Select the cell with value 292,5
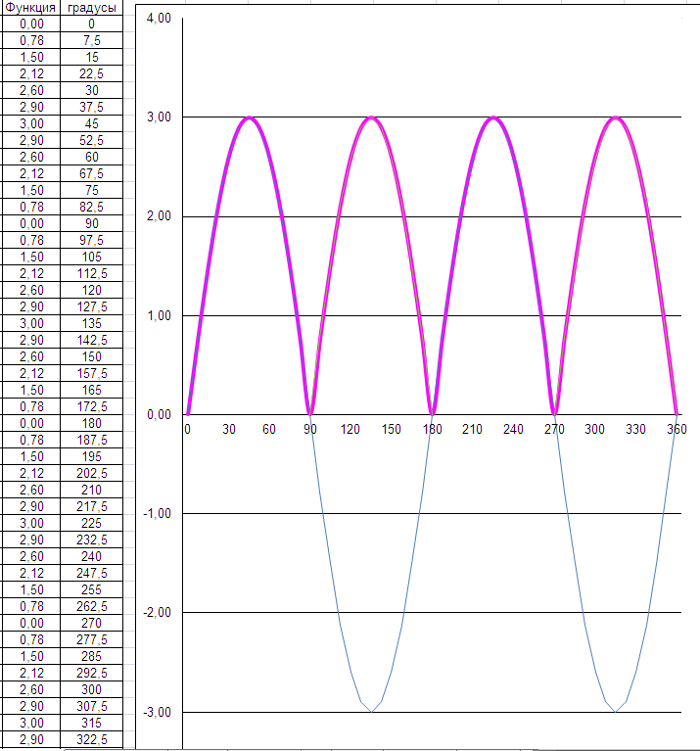 point(91,673)
